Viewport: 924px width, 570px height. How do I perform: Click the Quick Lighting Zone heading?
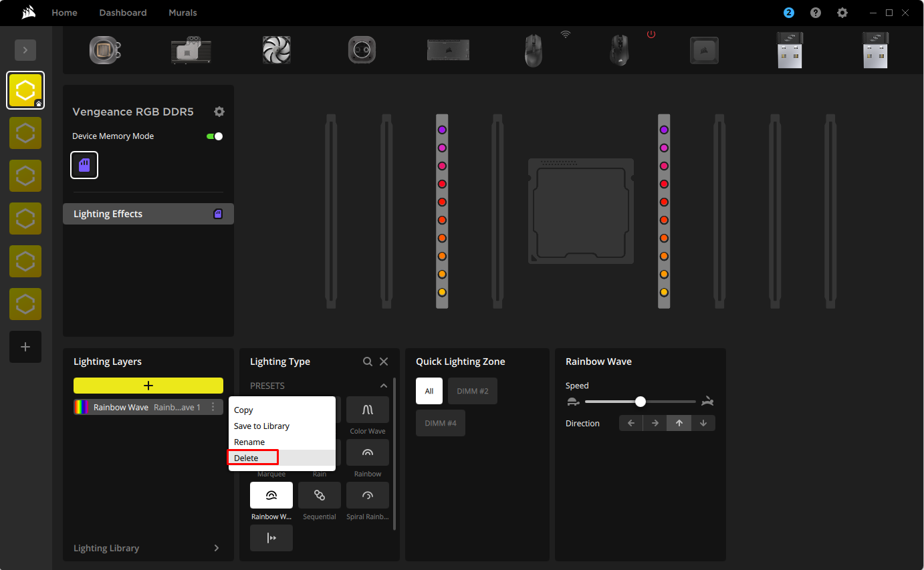(461, 362)
